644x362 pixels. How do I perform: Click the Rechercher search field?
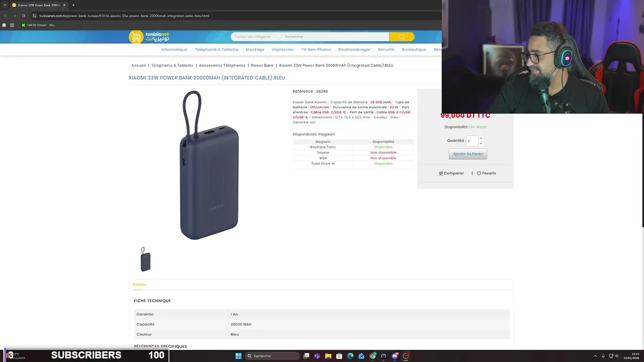pos(336,37)
